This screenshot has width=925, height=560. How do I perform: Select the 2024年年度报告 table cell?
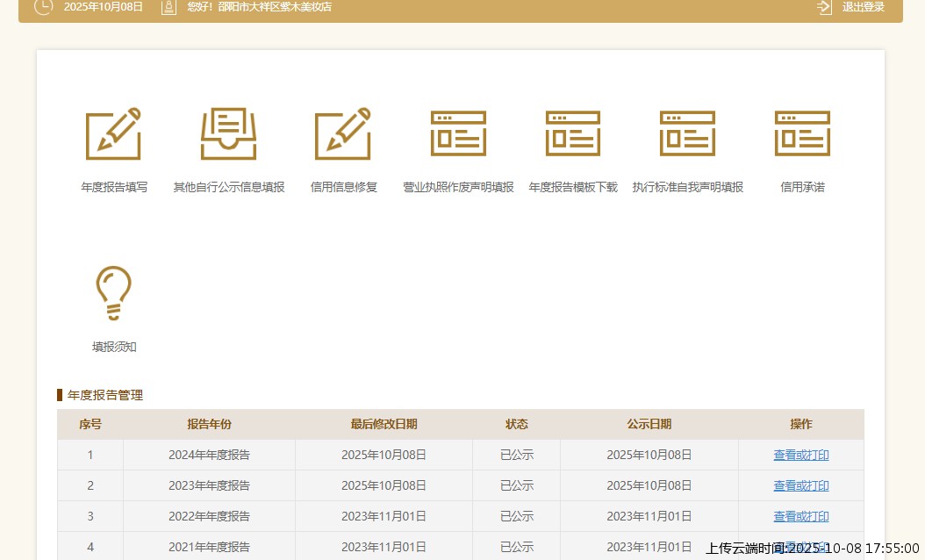209,455
